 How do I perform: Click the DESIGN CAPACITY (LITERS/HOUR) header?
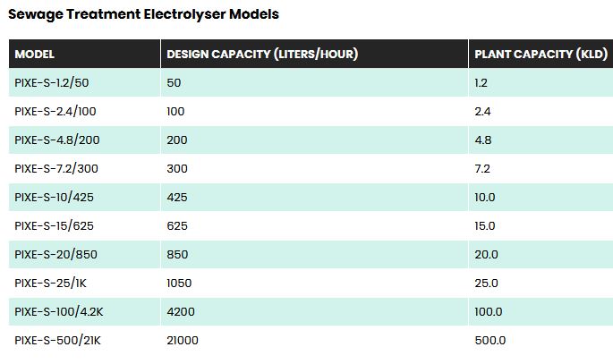(x=262, y=54)
